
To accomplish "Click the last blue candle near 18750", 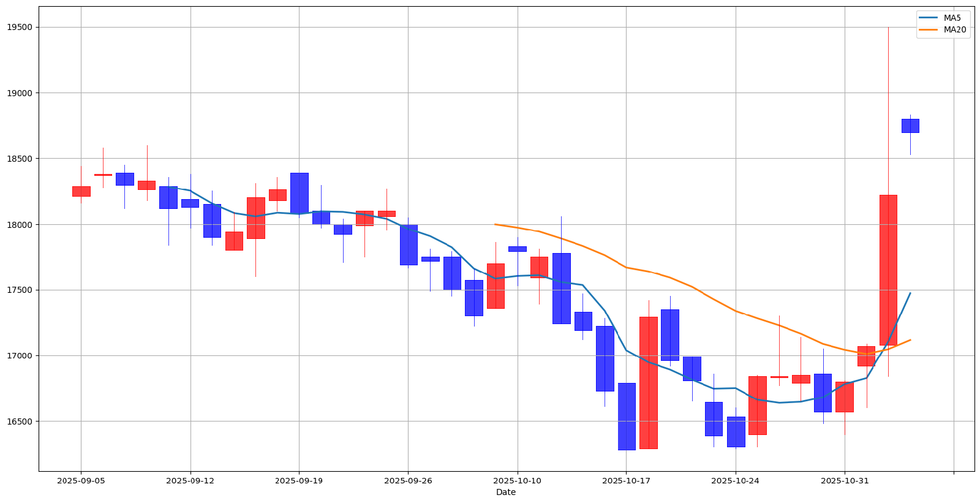I will click(910, 126).
